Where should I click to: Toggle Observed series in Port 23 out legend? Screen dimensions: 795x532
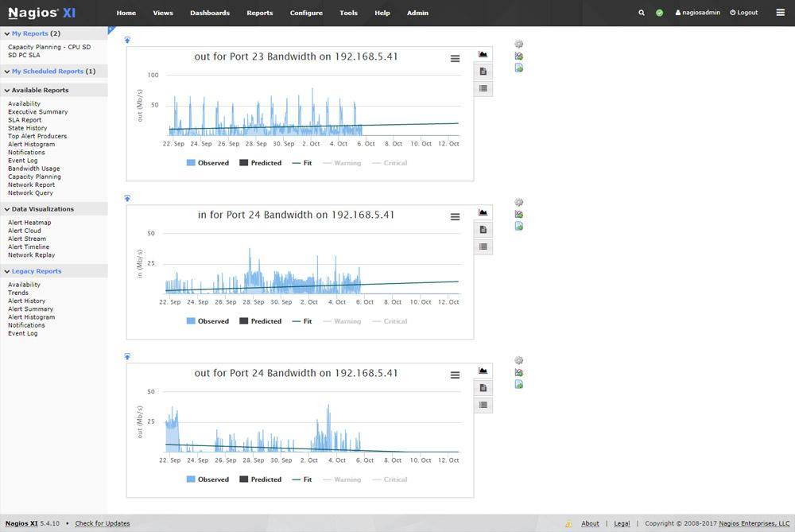coord(207,163)
